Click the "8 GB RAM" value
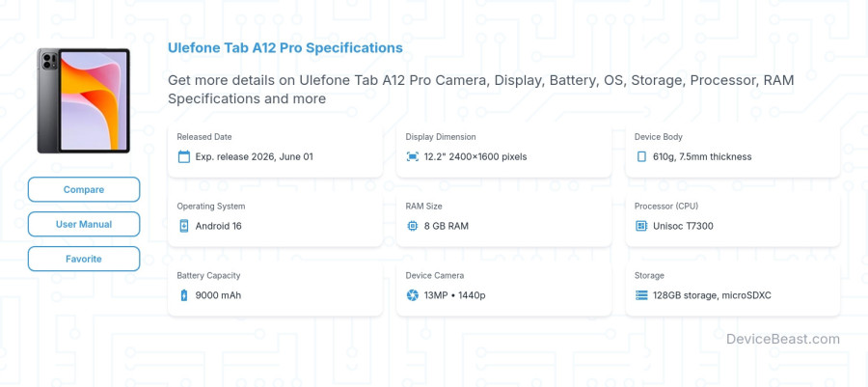 [447, 226]
